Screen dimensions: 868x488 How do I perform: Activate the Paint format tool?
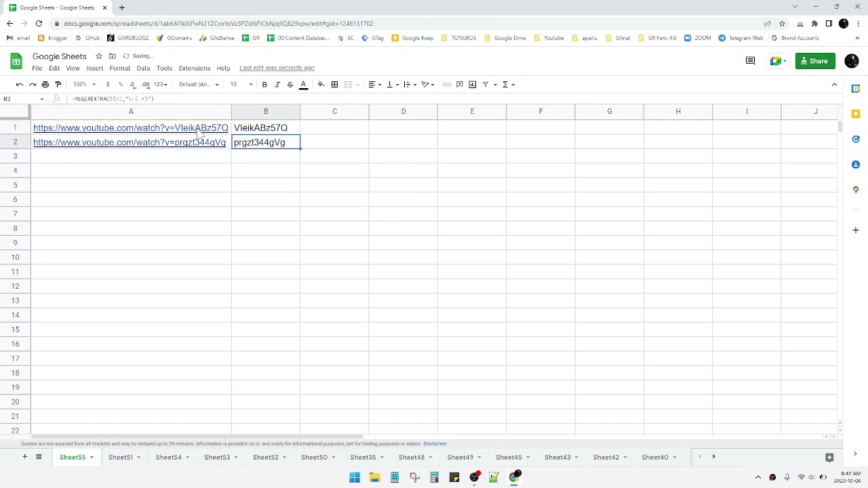[x=58, y=85]
